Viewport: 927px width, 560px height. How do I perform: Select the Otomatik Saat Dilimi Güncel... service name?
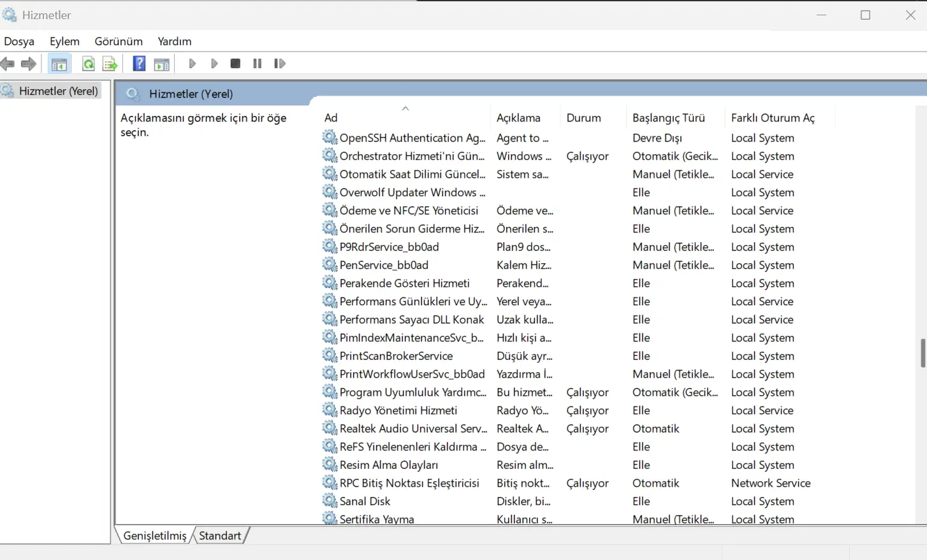(412, 174)
